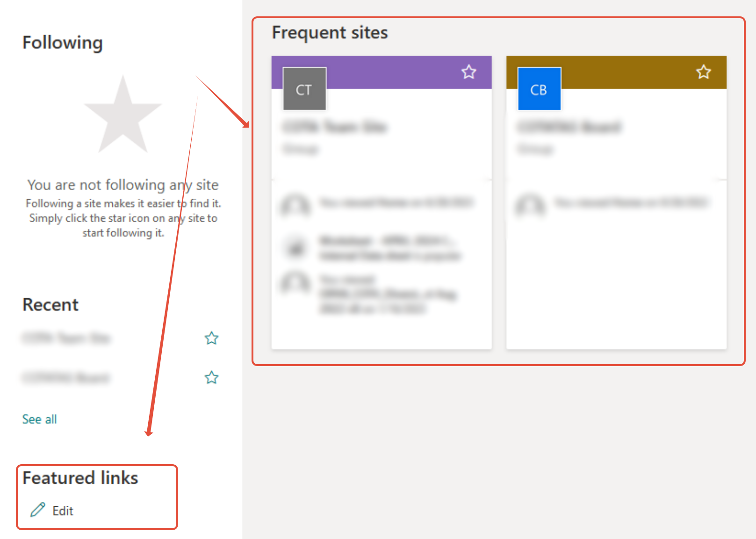Screen dimensions: 756x539
Task: Follow the CB site card using its star
Action: coord(703,72)
